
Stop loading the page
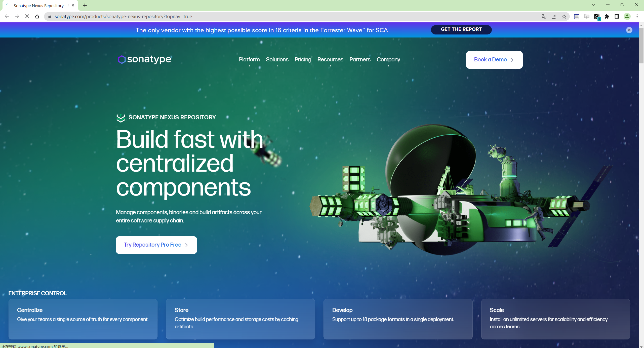coord(27,16)
